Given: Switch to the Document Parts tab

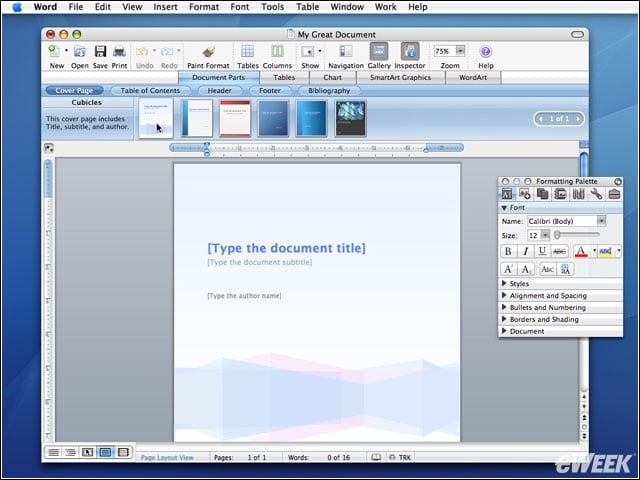Looking at the screenshot, I should click(x=218, y=77).
